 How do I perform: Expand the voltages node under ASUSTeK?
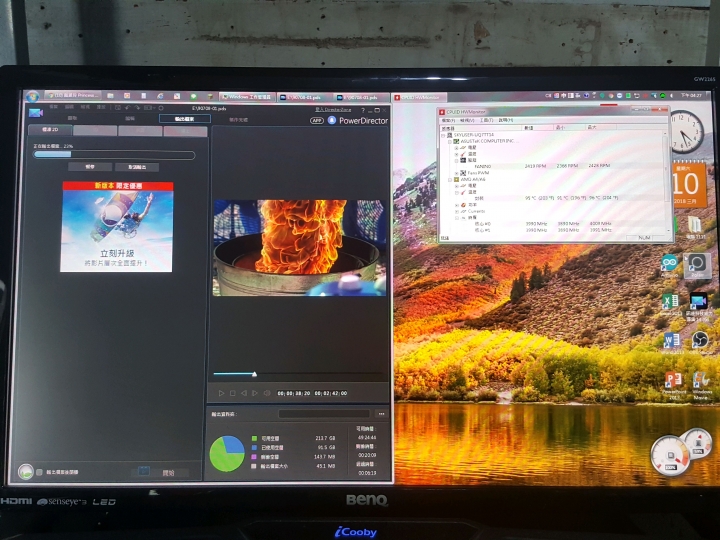point(456,148)
